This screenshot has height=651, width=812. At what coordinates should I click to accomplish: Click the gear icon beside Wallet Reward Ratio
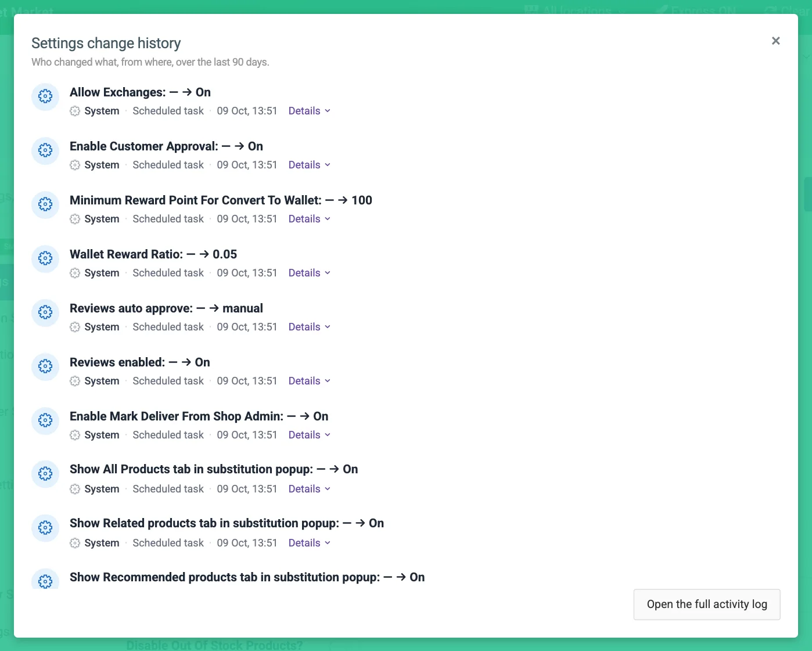[x=45, y=258]
